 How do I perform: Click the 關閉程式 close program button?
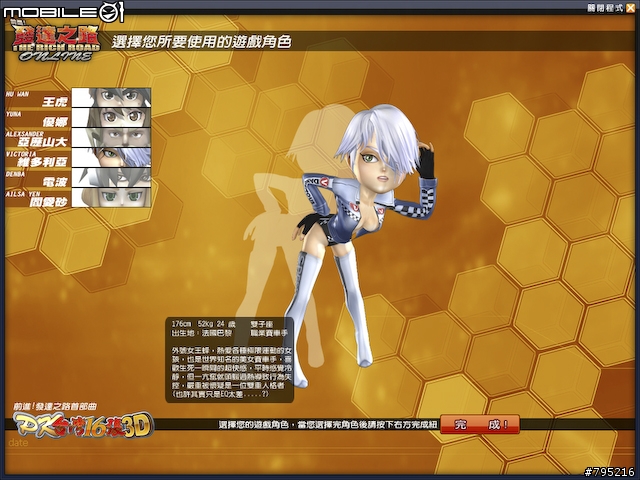tap(610, 8)
